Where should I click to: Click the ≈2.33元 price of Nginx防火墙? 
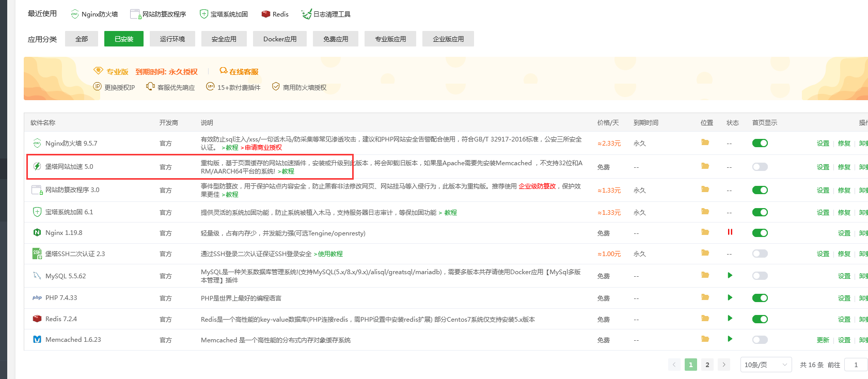tap(609, 144)
